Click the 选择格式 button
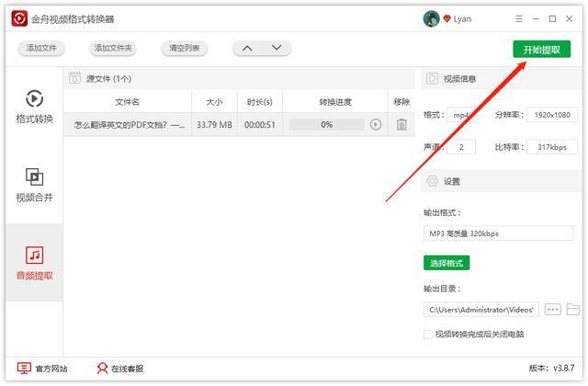Image resolution: width=588 pixels, height=386 pixels. pyautogui.click(x=447, y=263)
